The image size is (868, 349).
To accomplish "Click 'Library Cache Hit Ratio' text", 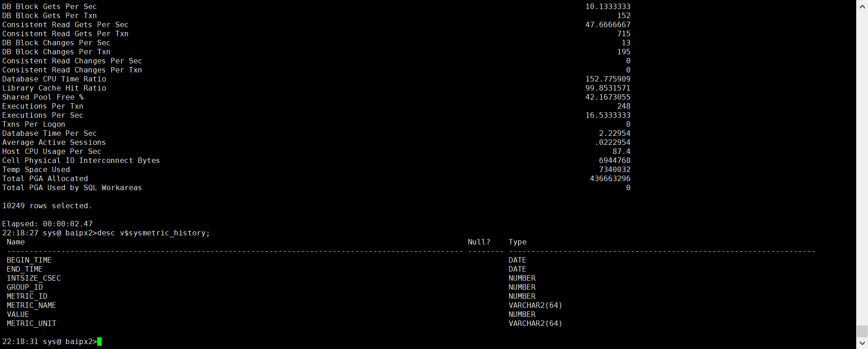I will pyautogui.click(x=54, y=88).
